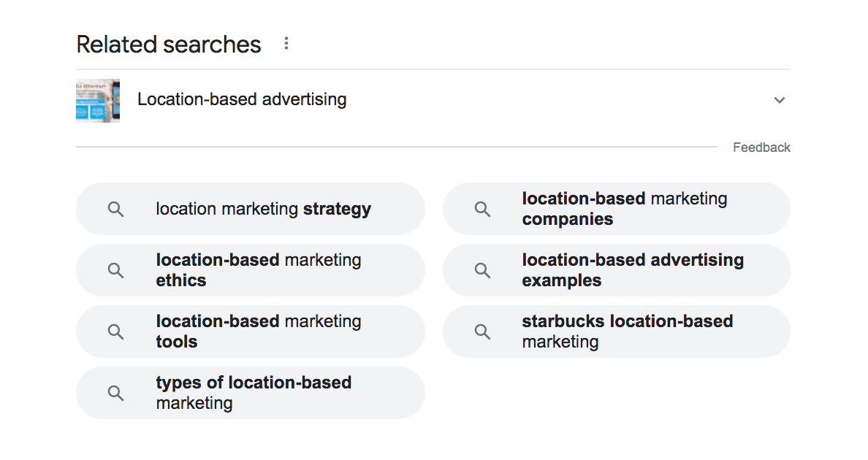The height and width of the screenshot is (460, 868).
Task: Click search icon beside starbucks location-based marketing
Action: click(482, 331)
